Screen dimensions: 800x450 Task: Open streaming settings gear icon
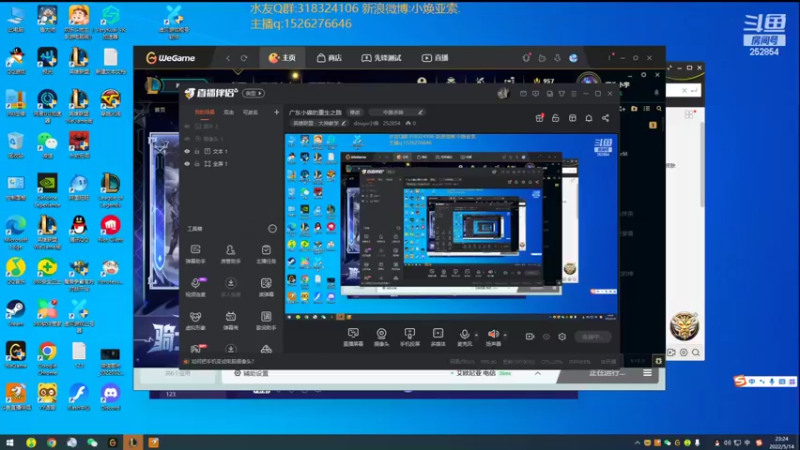point(562,337)
